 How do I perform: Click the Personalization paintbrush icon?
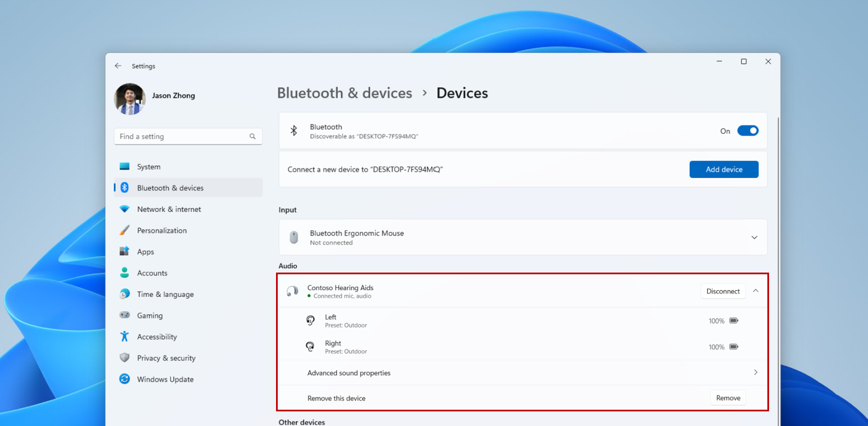[x=125, y=230]
